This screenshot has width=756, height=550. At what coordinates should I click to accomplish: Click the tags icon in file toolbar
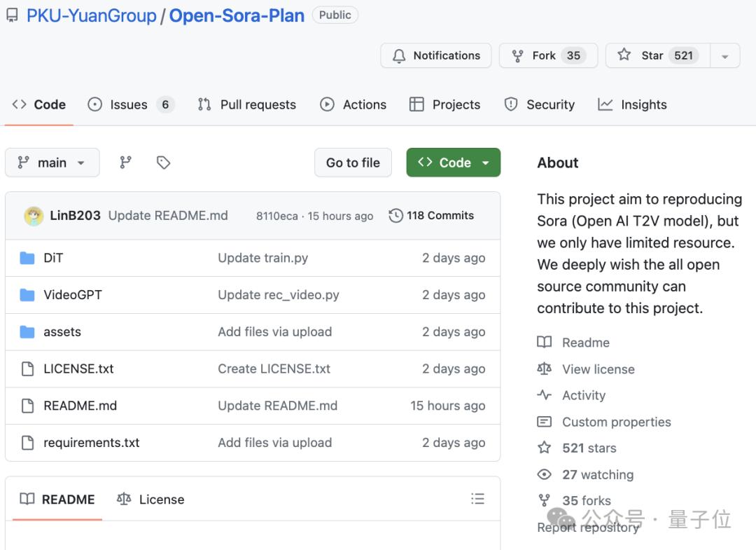(x=164, y=163)
